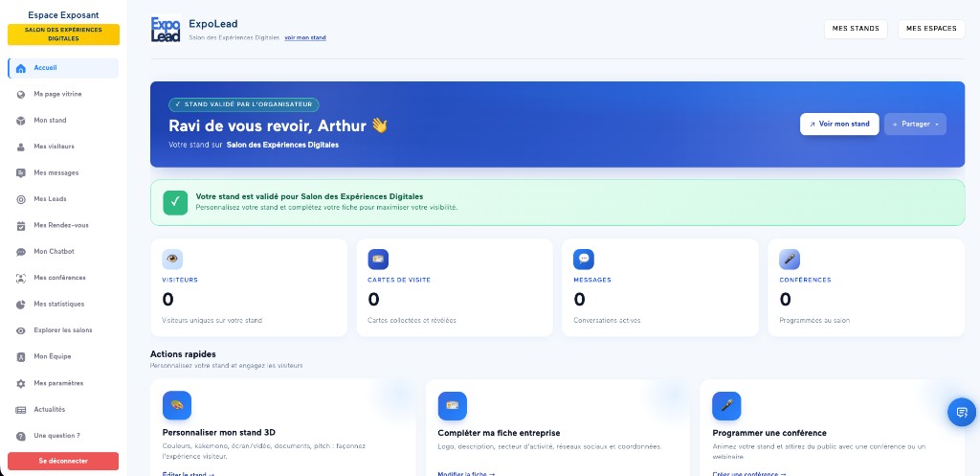This screenshot has height=476, width=980.
Task: Go to Mes Leads section
Action: tap(63, 199)
